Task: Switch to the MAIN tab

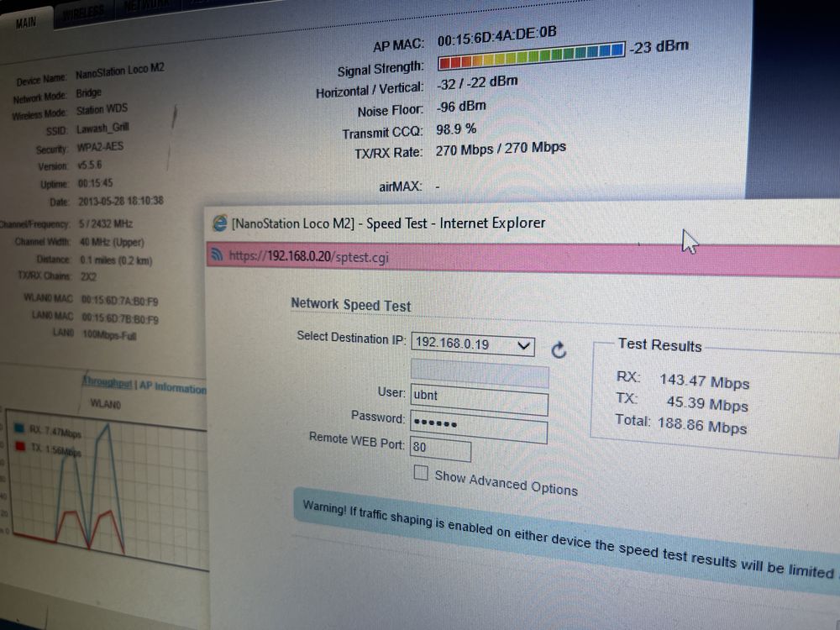Action: point(26,22)
